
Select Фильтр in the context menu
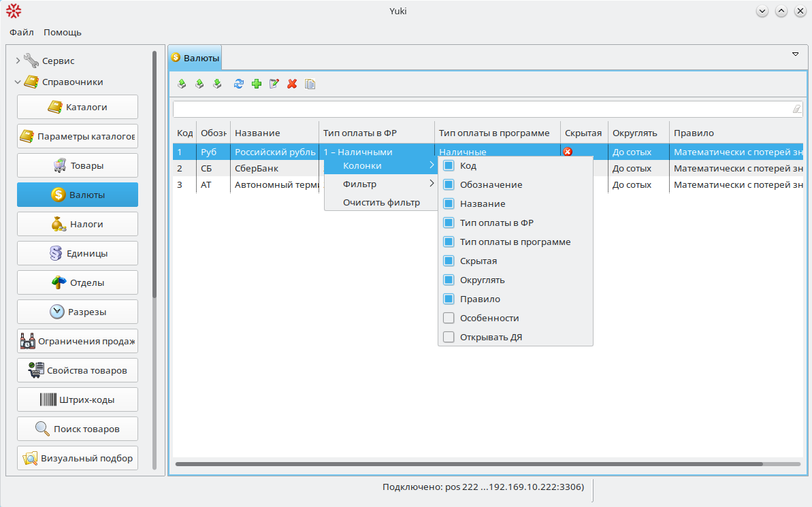coord(380,184)
